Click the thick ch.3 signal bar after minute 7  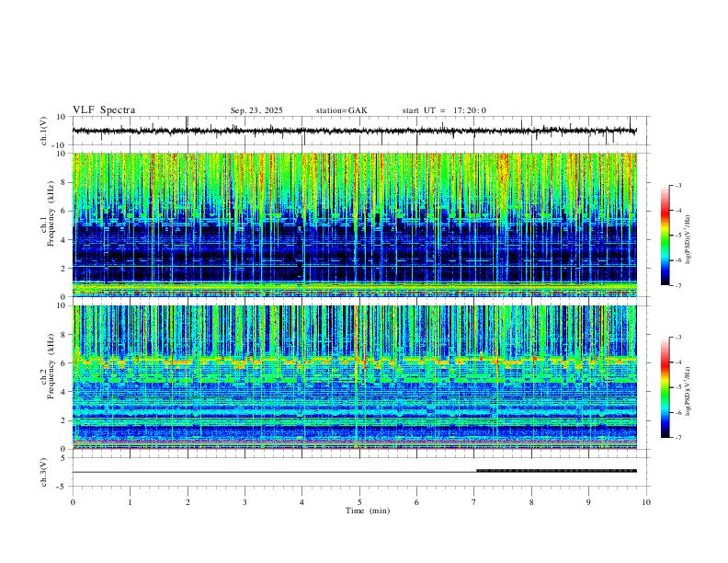[x=557, y=471]
